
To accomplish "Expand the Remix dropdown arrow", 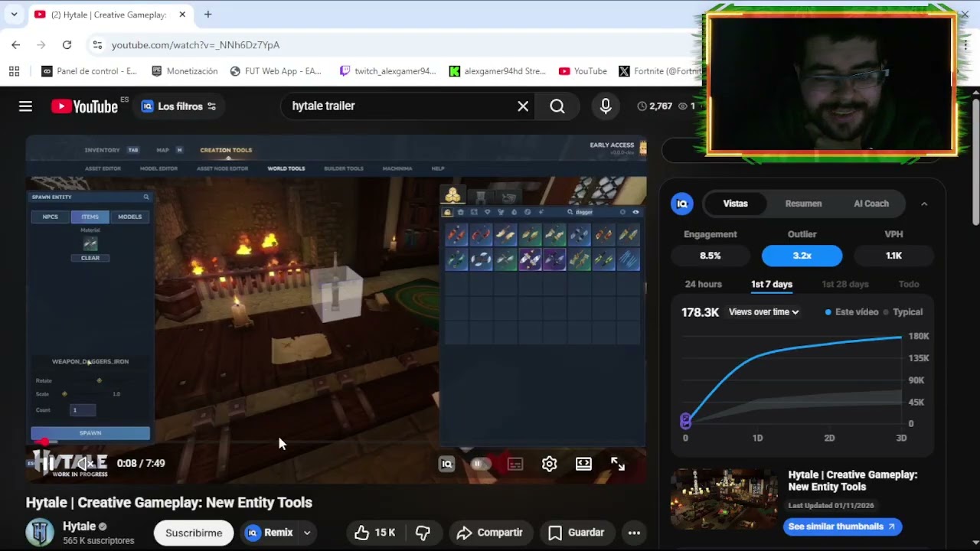I will coord(307,533).
